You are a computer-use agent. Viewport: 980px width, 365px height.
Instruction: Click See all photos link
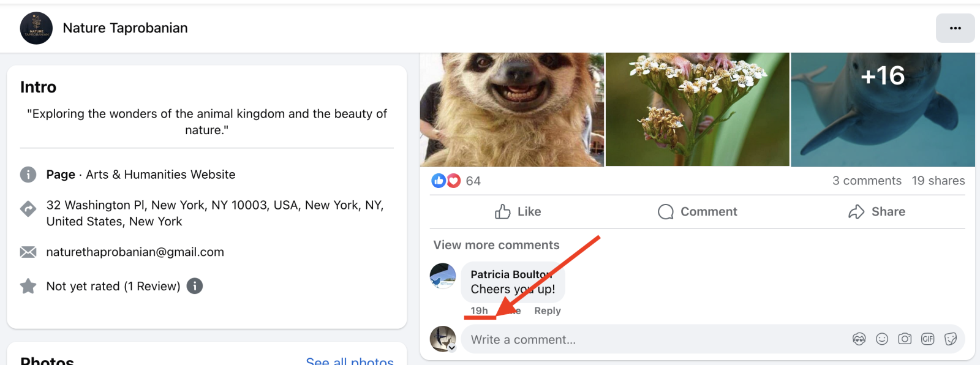[x=350, y=361]
